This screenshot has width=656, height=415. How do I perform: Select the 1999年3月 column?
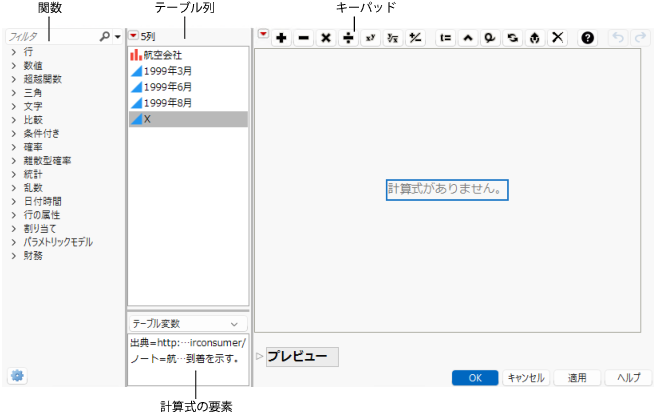pos(188,71)
